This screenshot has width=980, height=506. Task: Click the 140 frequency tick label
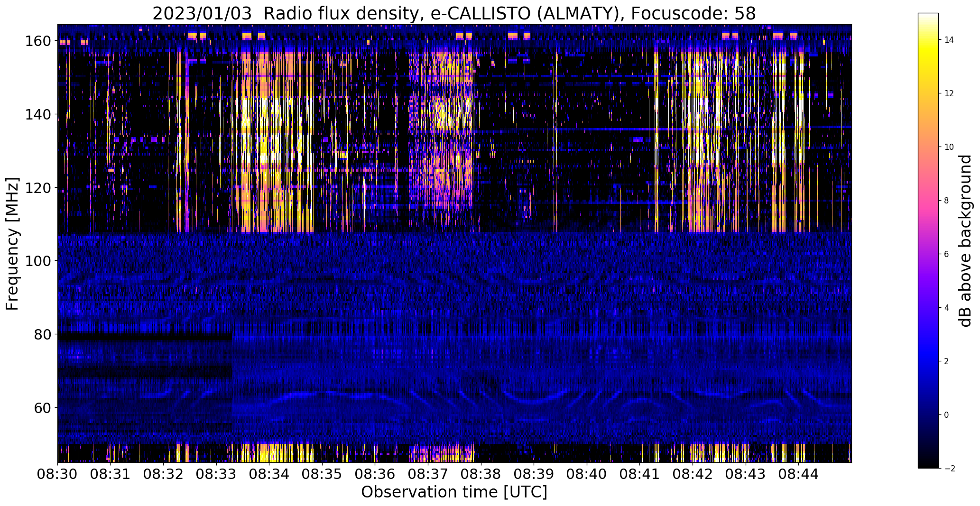(37, 114)
